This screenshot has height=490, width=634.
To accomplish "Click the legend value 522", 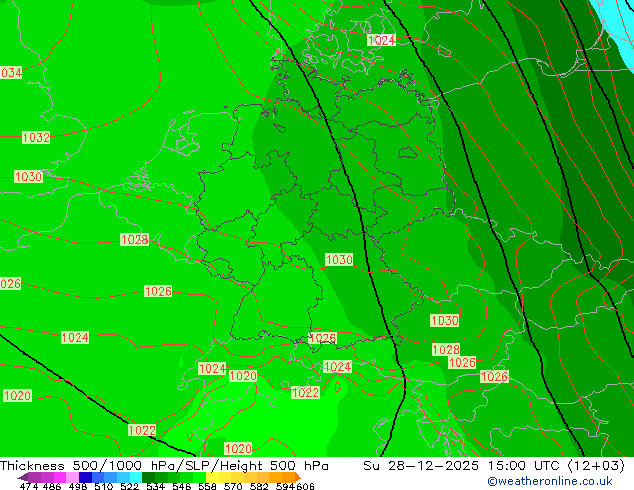I will coord(129,486).
